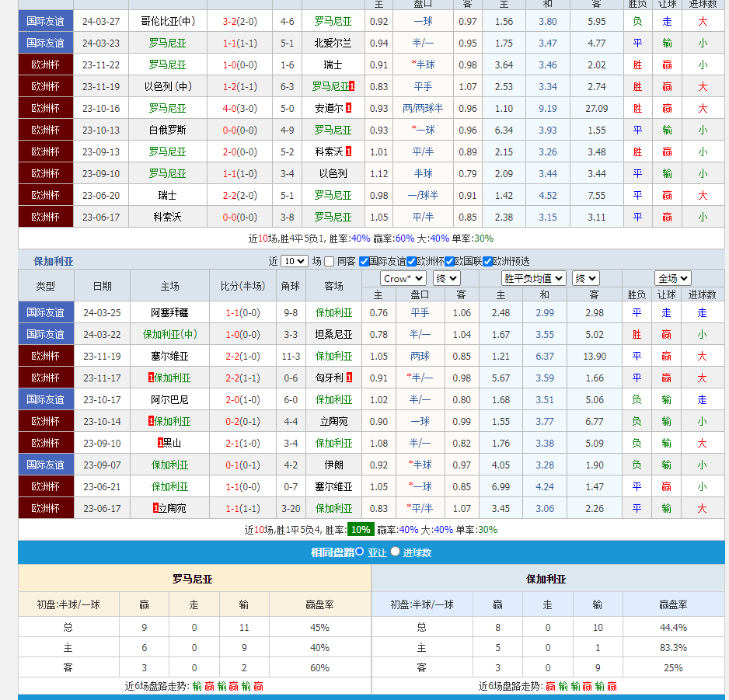Click the green 10% win-rate badge
Screen dimensions: 729x700
(360, 530)
